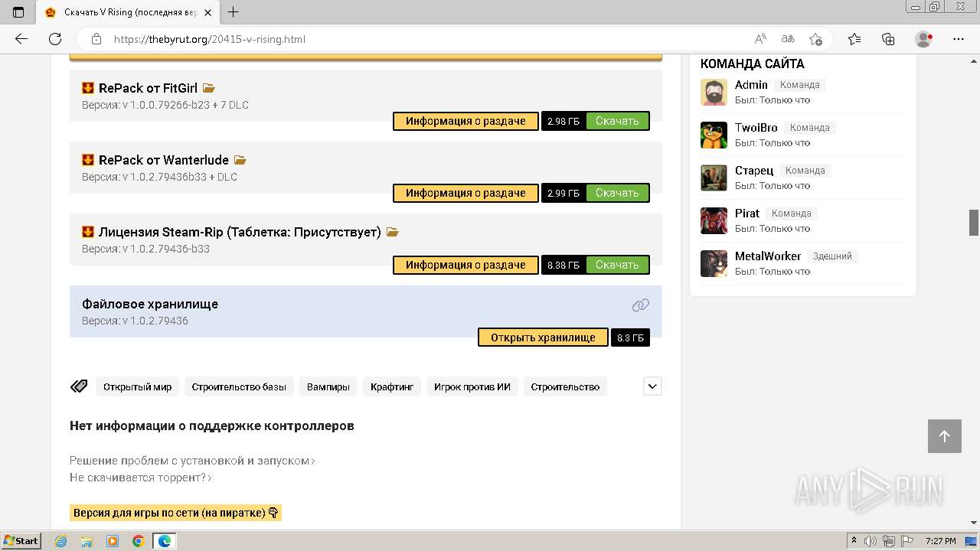
Task: Open a new browser tab
Action: pyautogui.click(x=234, y=12)
